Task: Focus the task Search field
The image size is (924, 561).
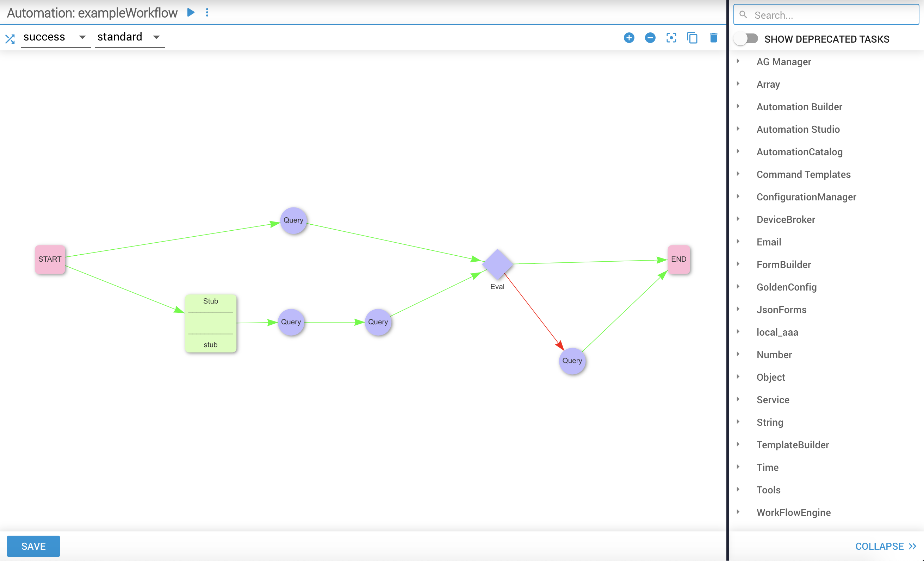Action: click(x=826, y=15)
